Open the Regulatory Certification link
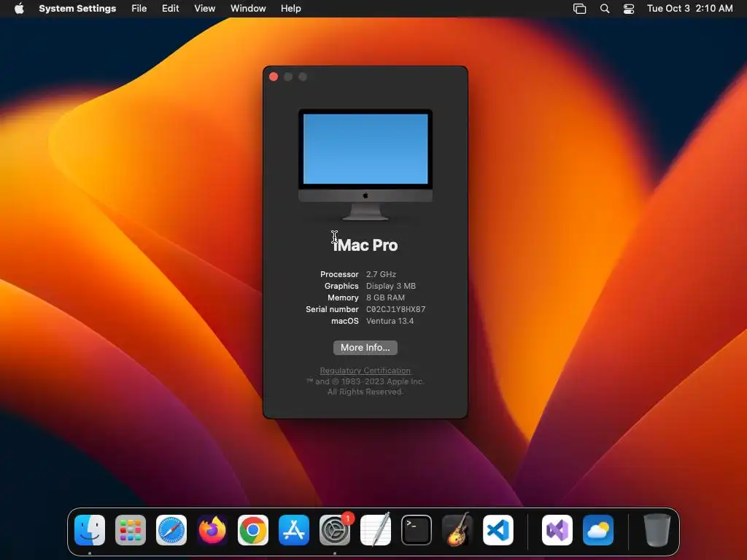747x560 pixels. (365, 370)
